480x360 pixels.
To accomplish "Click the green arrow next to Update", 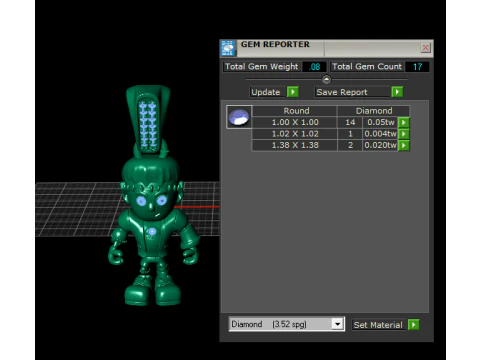I will (x=293, y=92).
